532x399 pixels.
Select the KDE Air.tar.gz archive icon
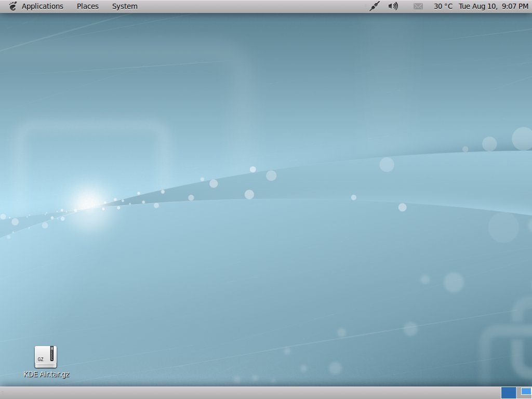pos(46,357)
